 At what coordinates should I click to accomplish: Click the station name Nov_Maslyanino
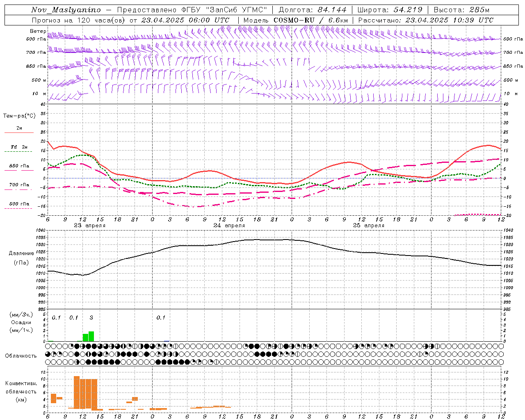pos(66,10)
